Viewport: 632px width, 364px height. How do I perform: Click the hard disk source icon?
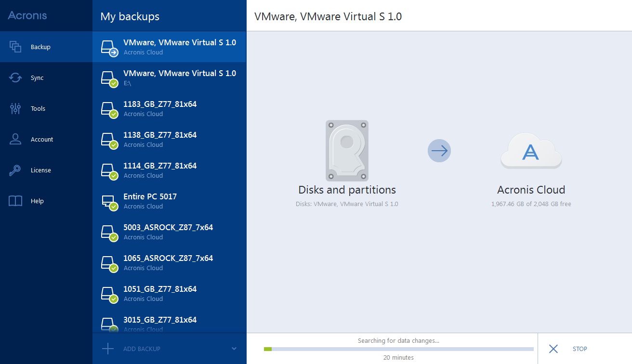point(347,151)
